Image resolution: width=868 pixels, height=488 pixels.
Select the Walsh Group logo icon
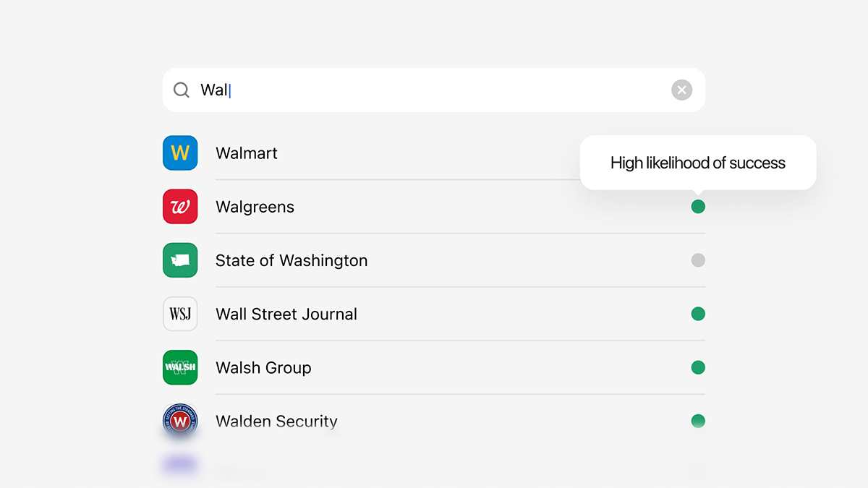[x=180, y=367]
